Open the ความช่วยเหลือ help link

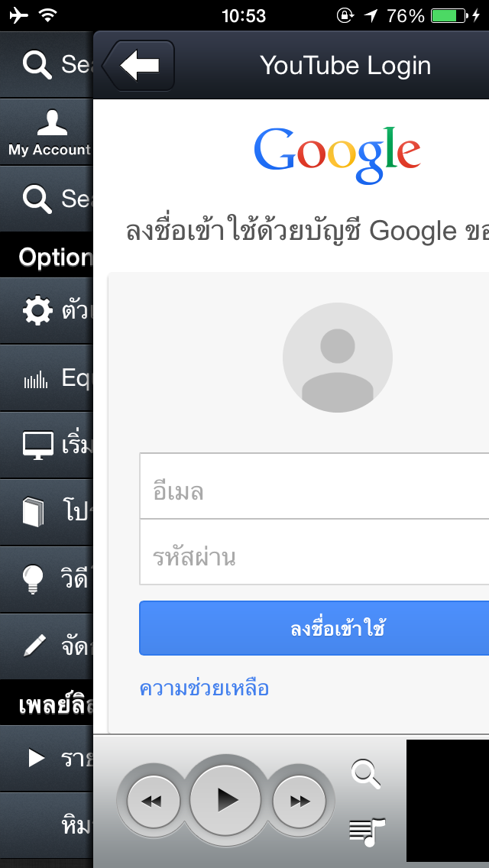click(204, 688)
